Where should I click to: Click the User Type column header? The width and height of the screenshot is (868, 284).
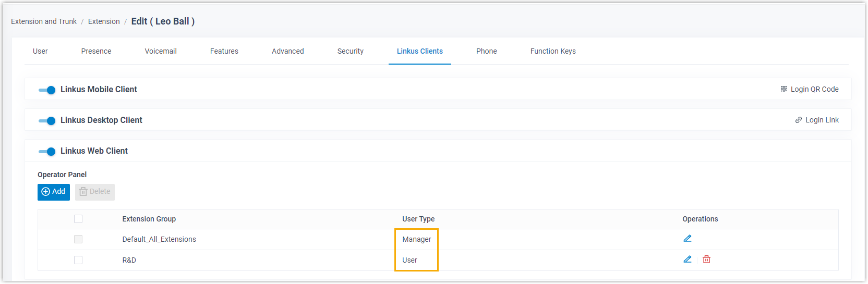(x=418, y=219)
